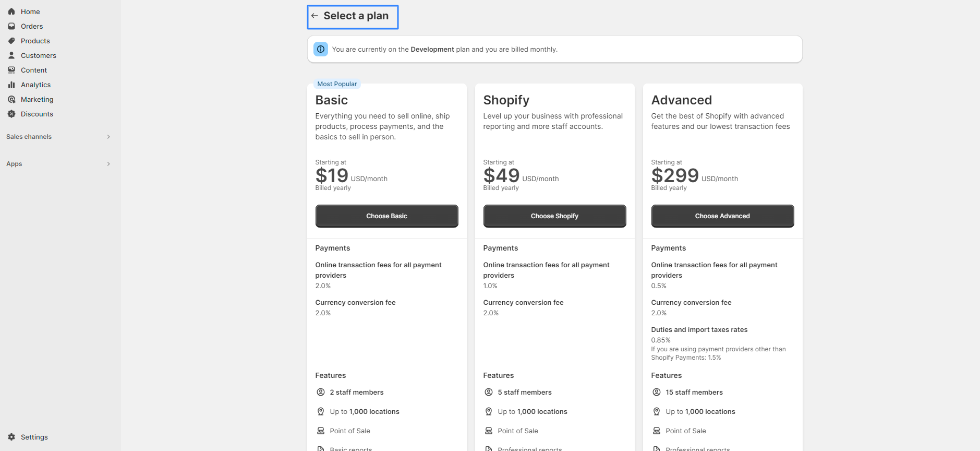Viewport: 980px width, 451px height.
Task: Click Point of Sale icon in Shopify plan
Action: tap(489, 431)
